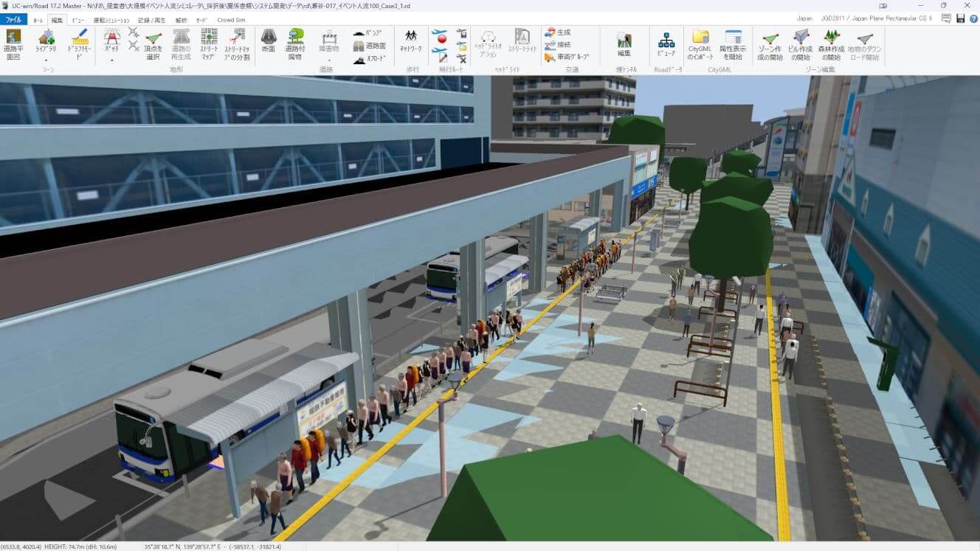Screen dimensions: 980x551
Task: Switch to the Crowd Sim tab
Action: 231,20
